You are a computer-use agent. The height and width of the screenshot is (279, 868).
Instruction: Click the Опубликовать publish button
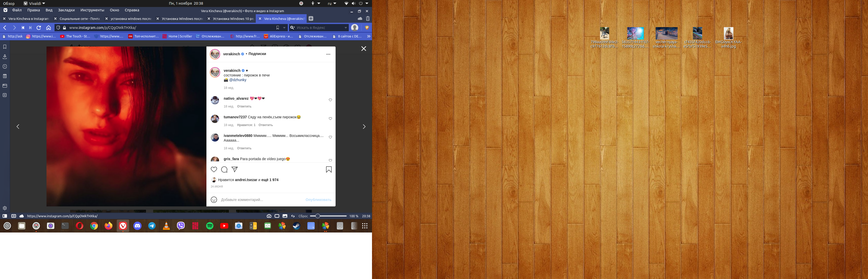318,200
